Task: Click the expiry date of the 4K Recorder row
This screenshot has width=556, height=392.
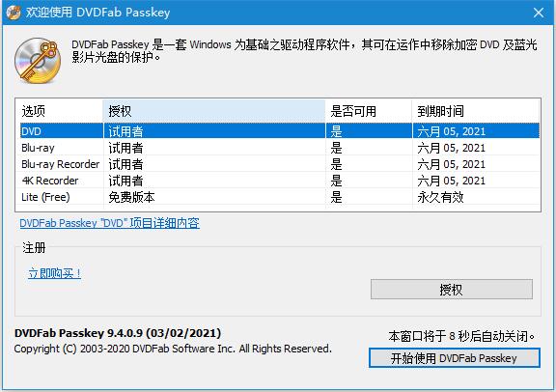Action: [x=452, y=181]
